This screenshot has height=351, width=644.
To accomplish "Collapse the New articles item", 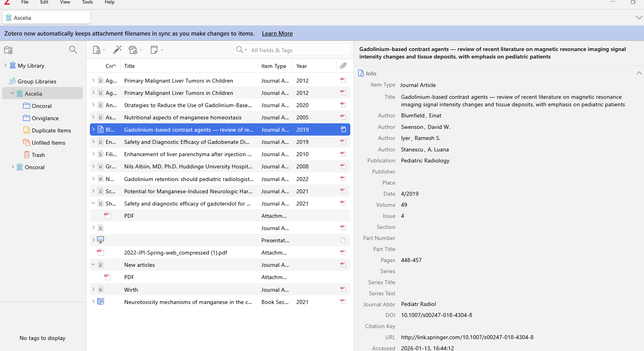I will pyautogui.click(x=93, y=264).
